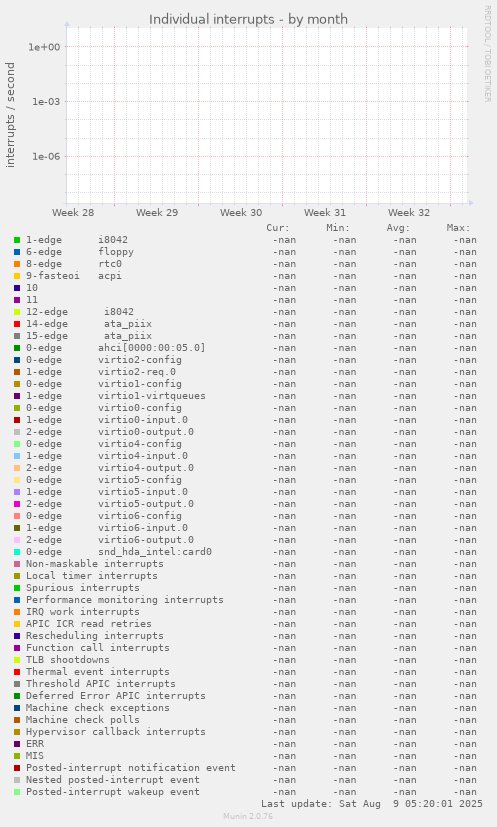
Task: Click the yellow swatch for 9-fasteoi acpi
Action: tap(17, 276)
